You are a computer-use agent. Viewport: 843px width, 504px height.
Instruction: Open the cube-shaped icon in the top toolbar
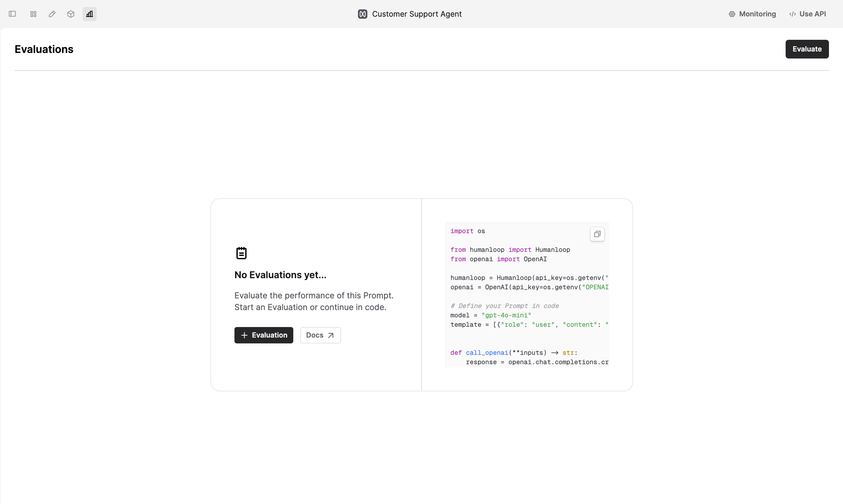tap(71, 14)
